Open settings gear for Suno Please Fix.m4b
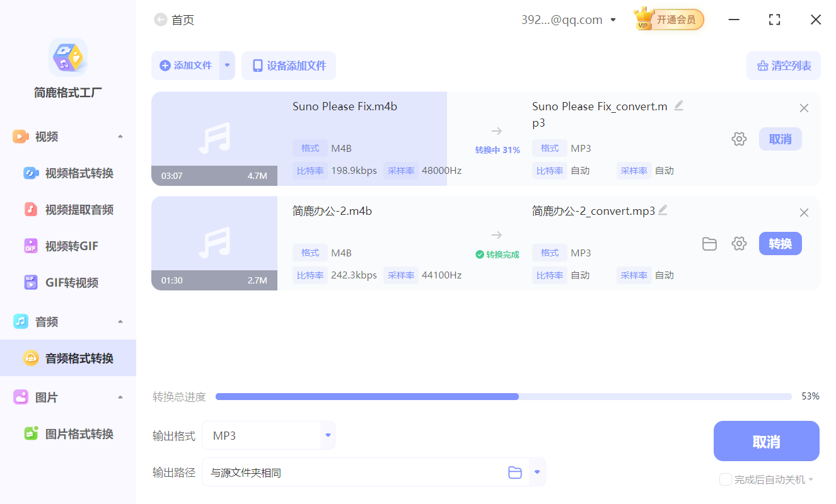 click(x=739, y=139)
